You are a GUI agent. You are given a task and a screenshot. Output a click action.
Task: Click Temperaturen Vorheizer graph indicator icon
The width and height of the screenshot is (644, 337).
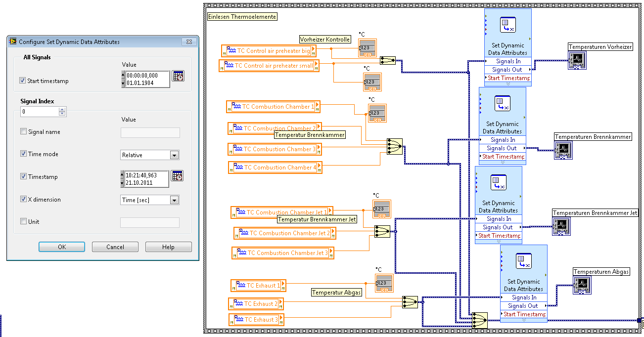click(577, 61)
